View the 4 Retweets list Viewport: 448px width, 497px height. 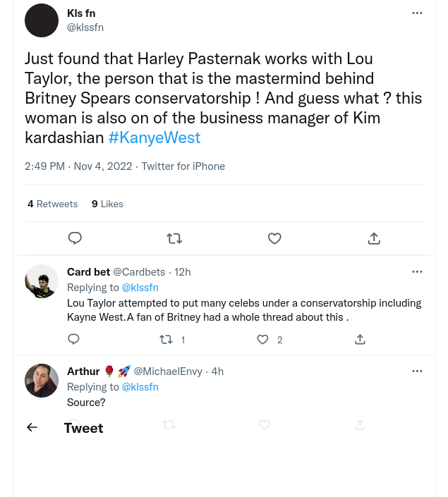[x=53, y=204]
